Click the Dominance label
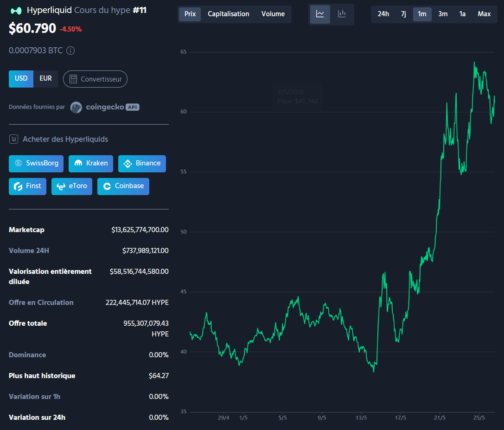Screen dimensions: 504x430 (x=27, y=355)
